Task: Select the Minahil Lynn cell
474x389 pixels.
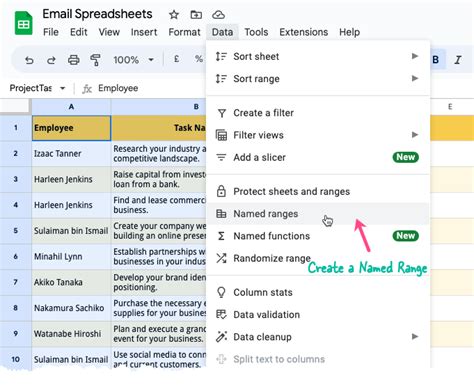Action: tap(71, 257)
